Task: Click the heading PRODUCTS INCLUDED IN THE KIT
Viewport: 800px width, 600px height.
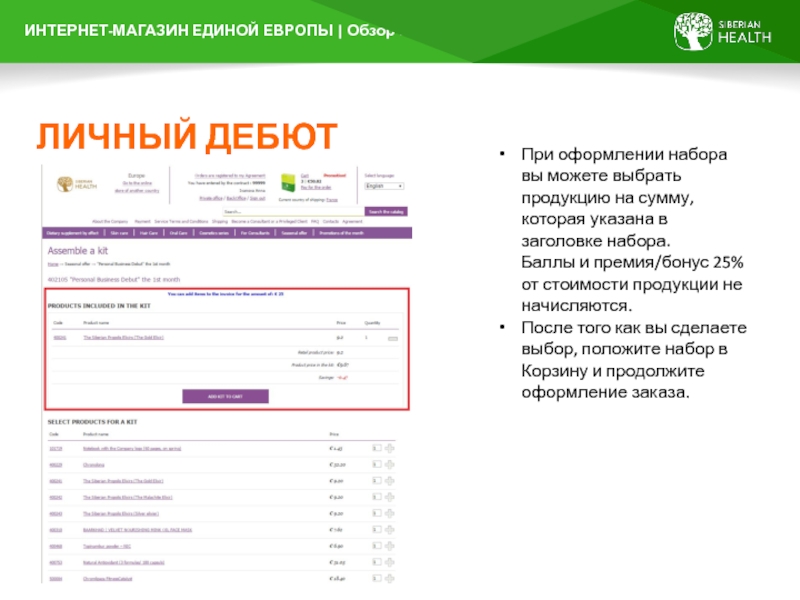Action: [x=99, y=306]
